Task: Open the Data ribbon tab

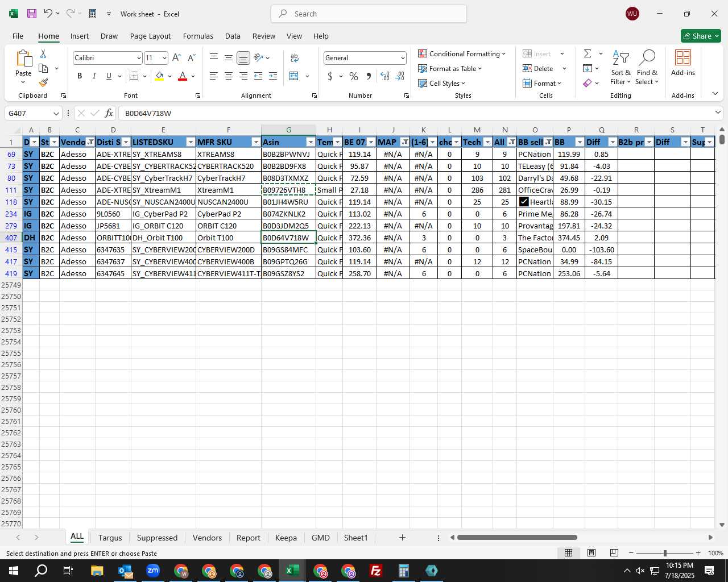Action: pos(233,36)
